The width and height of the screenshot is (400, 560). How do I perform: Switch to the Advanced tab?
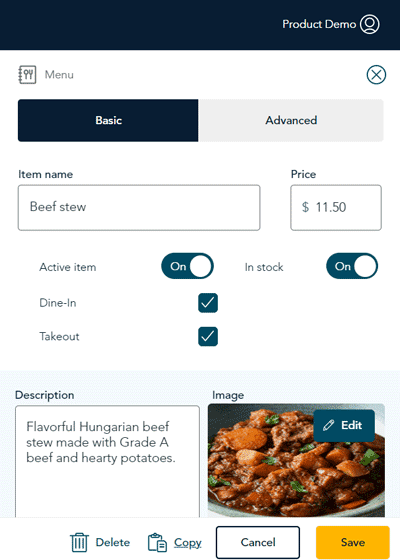[291, 120]
